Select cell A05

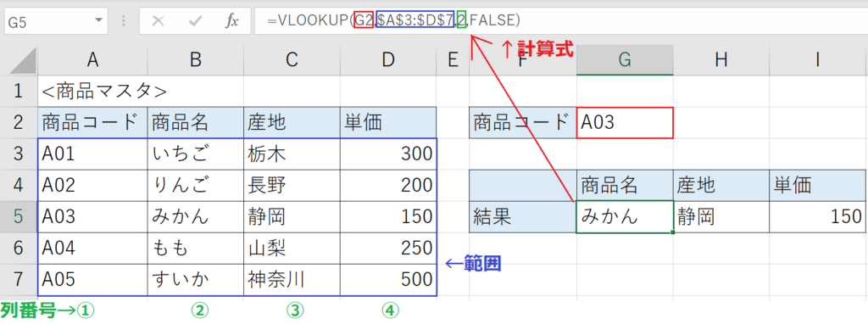tap(92, 280)
